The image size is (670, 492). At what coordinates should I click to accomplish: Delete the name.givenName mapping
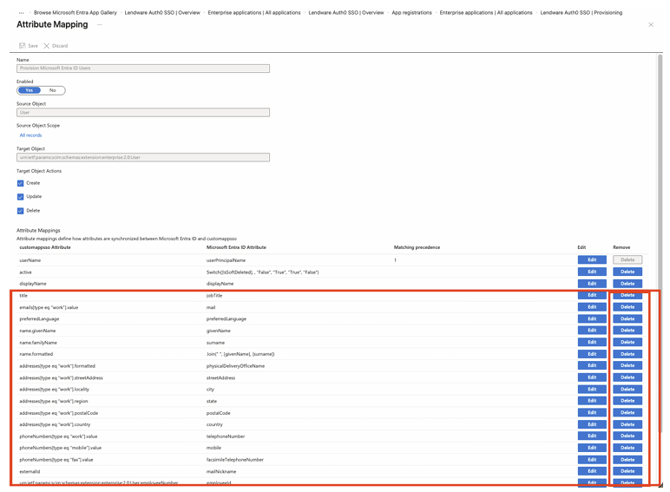pyautogui.click(x=627, y=330)
